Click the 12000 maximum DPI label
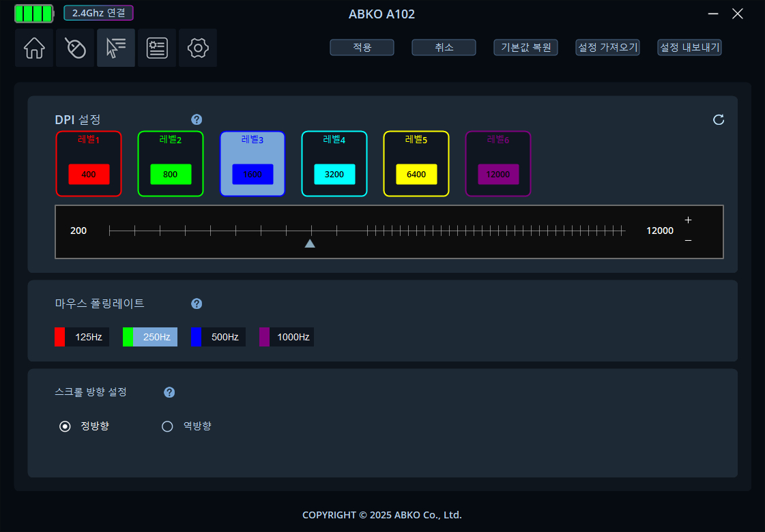The image size is (765, 532). tap(660, 231)
